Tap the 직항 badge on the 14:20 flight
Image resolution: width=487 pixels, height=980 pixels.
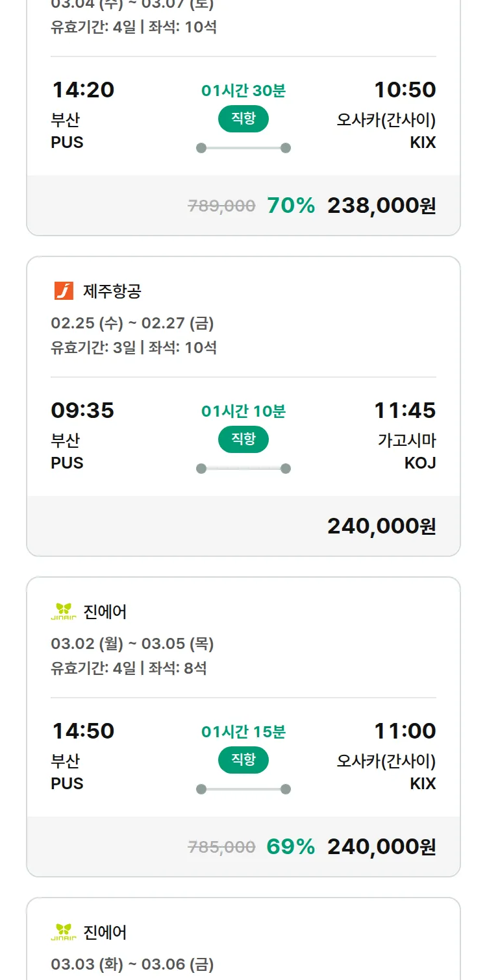243,119
